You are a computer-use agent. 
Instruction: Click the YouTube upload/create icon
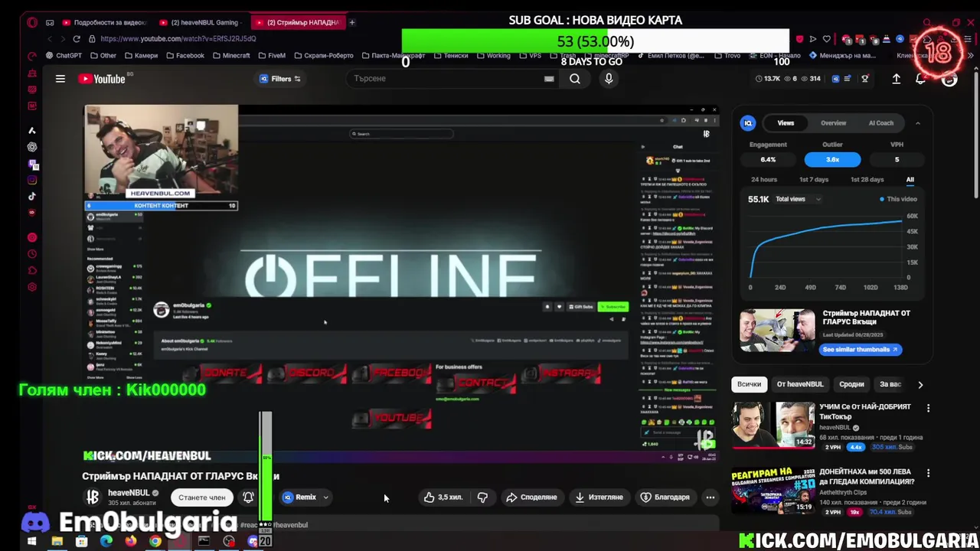[897, 78]
